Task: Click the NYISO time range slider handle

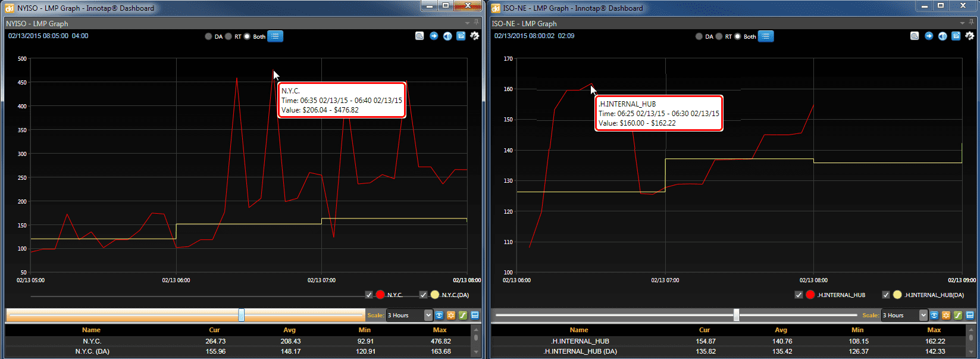Action: [241, 315]
